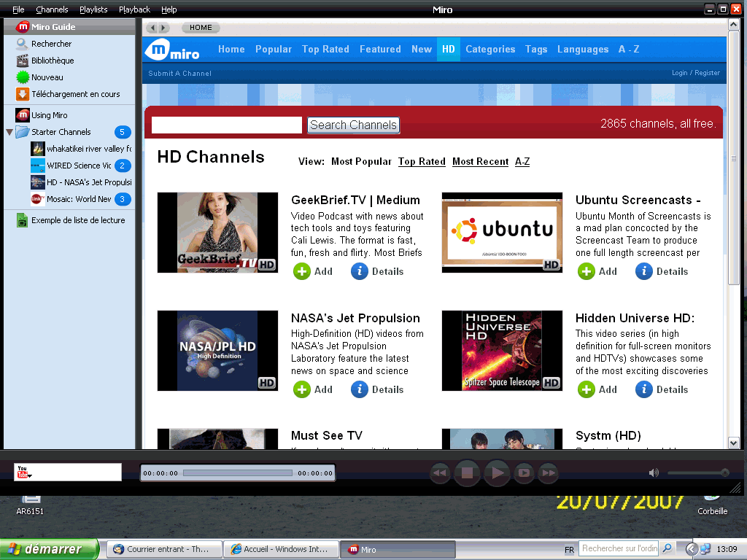Switch to the Categories tab in Miro Guide

[x=490, y=50]
